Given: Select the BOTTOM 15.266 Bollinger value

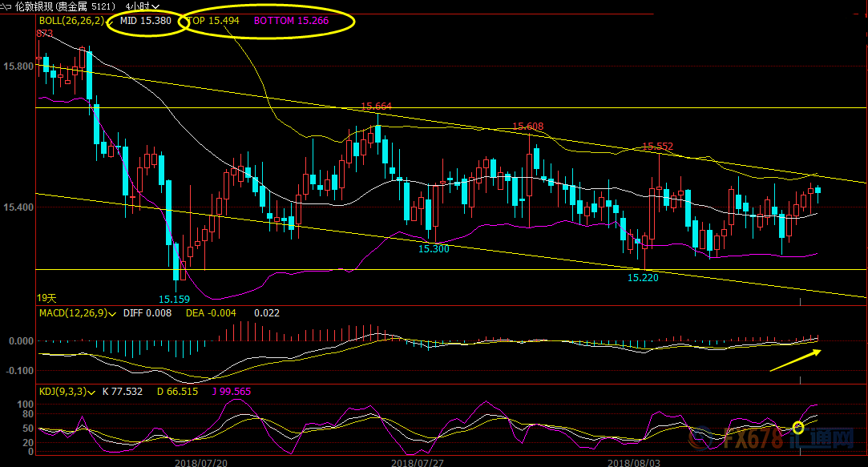Looking at the screenshot, I should click(x=291, y=21).
